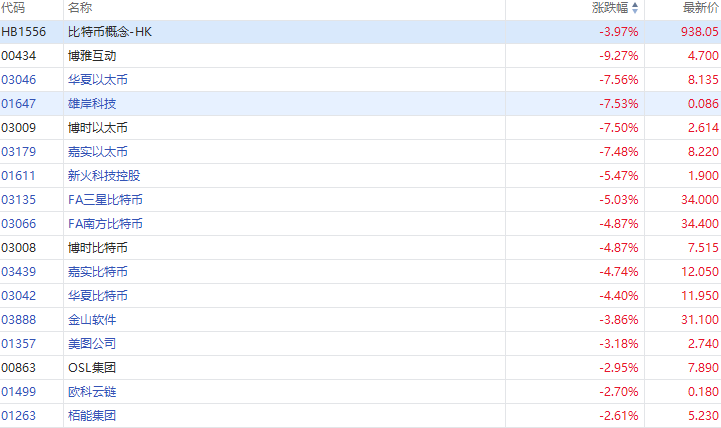The image size is (721, 428).
Task: Select stock 博时比特币
Action: (x=98, y=247)
